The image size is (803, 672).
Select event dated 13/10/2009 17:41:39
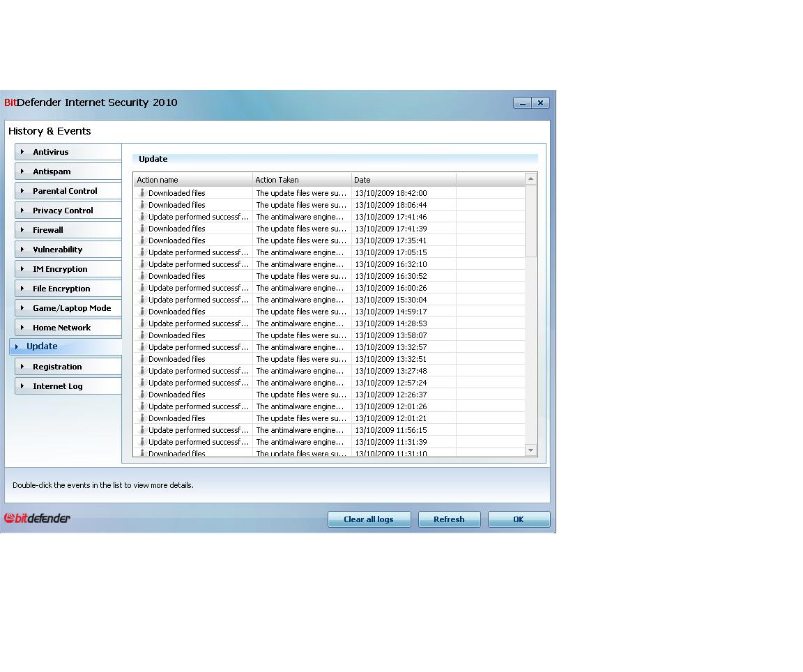tap(329, 229)
